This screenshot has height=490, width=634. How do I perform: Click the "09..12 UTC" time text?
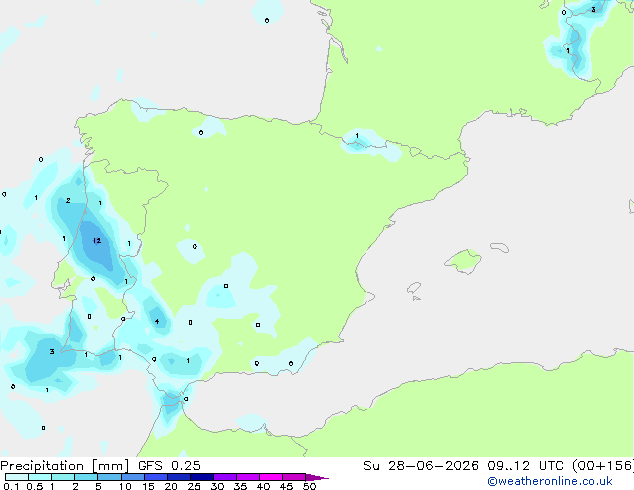[x=525, y=465]
